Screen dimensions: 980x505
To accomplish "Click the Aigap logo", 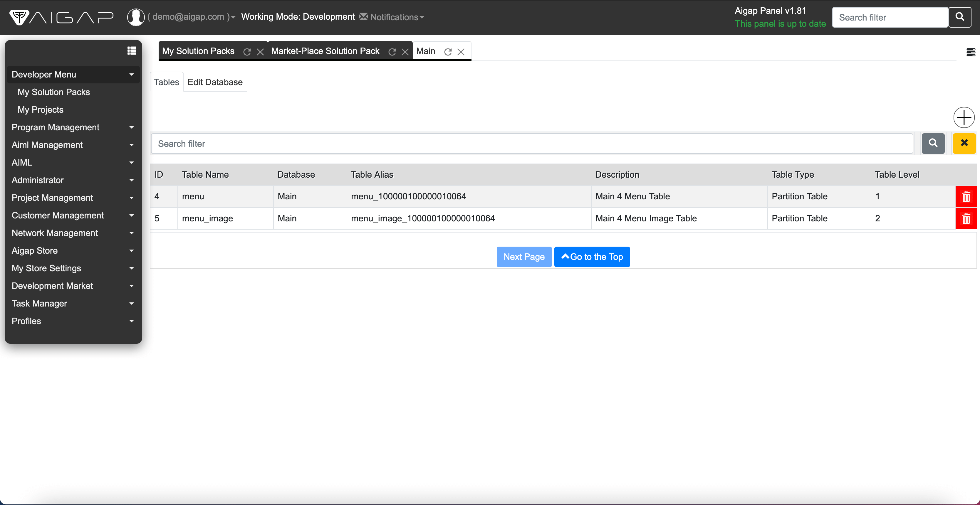I will pyautogui.click(x=62, y=17).
